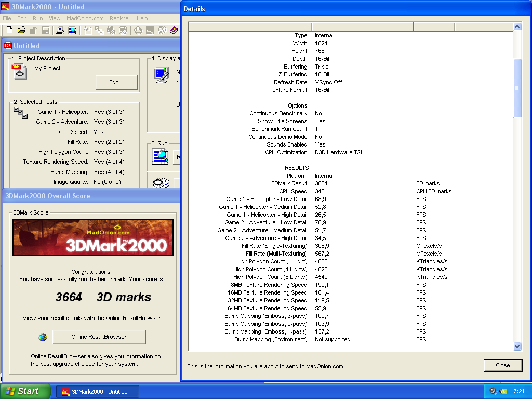
Task: Open the Windows Start menu
Action: tap(25, 391)
